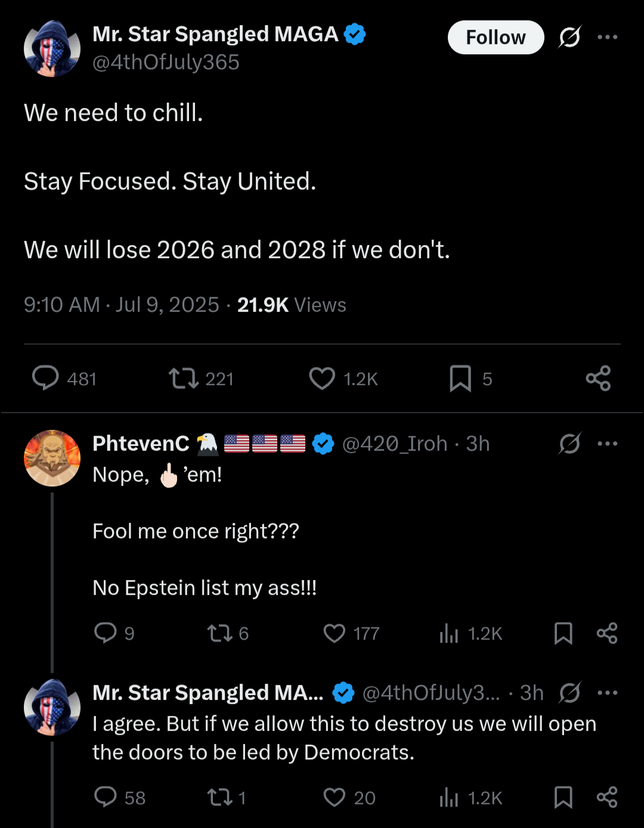Screen dimensions: 644x828
Task: Open Grok icon on PhtevenC's reply
Action: coord(569,444)
